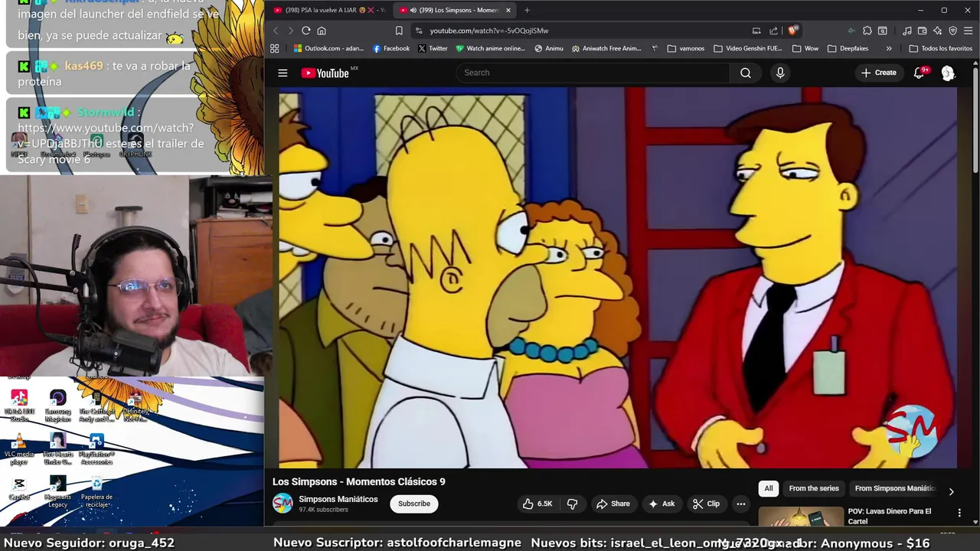Open Simpsons Maniáticos channel name link
980x551 pixels.
pyautogui.click(x=338, y=499)
